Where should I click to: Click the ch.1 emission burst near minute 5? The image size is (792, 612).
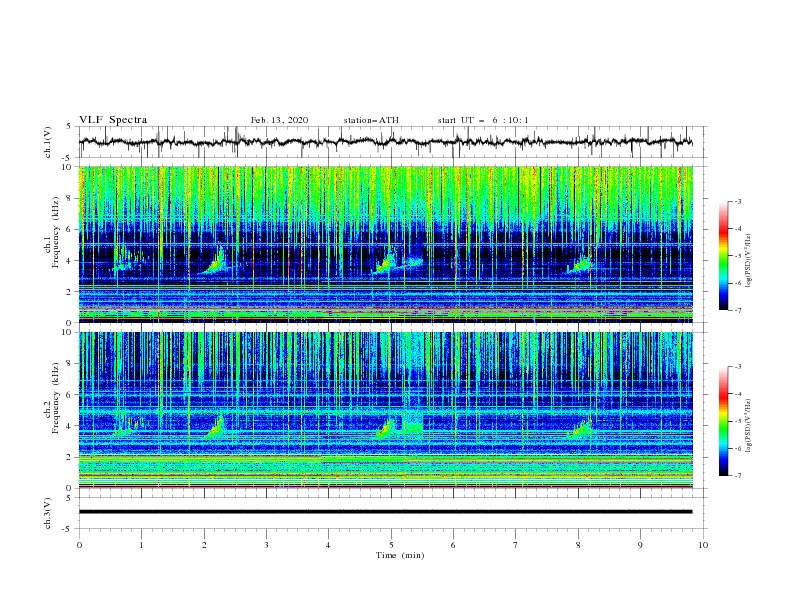click(x=386, y=263)
